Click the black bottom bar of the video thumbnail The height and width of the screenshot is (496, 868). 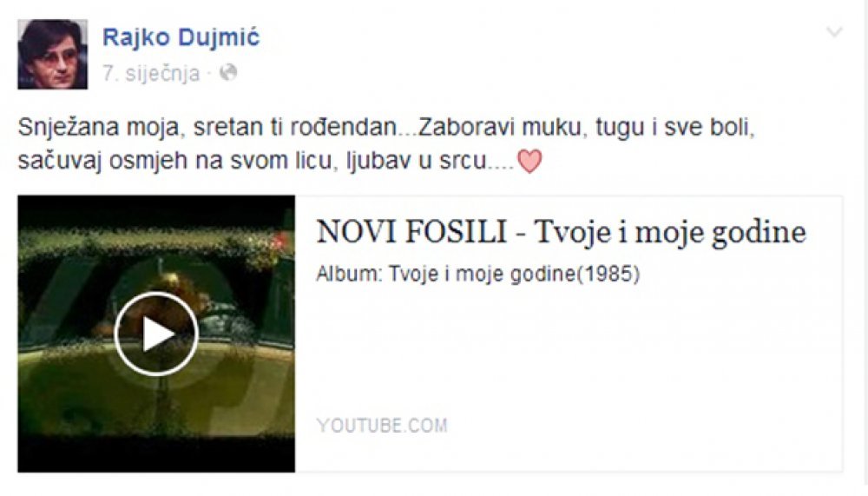[156, 455]
